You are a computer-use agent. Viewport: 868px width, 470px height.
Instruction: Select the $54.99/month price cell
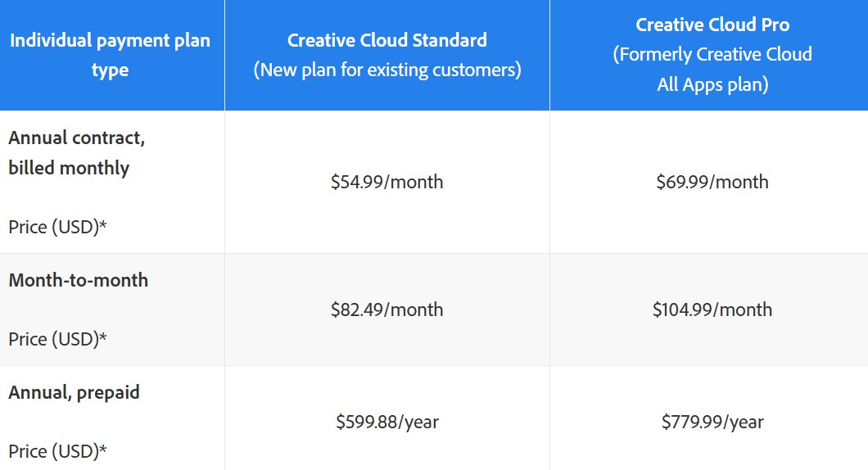(387, 182)
